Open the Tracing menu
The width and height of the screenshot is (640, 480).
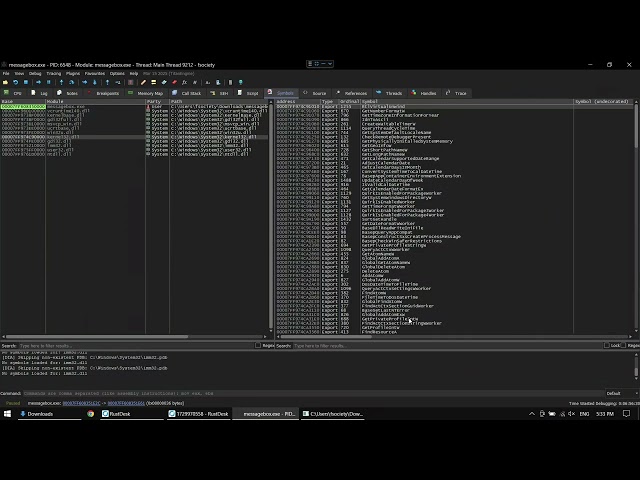[x=53, y=73]
